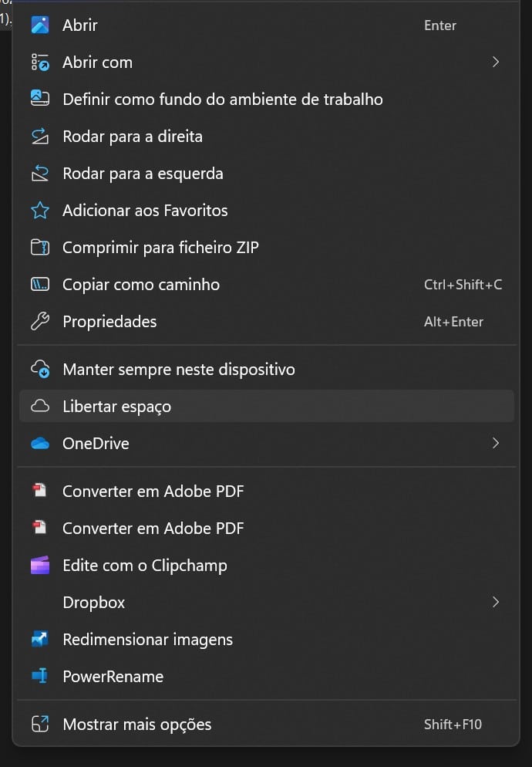Click the purple Clipchamp icon
Viewport: 532px width, 767px height.
pos(39,566)
